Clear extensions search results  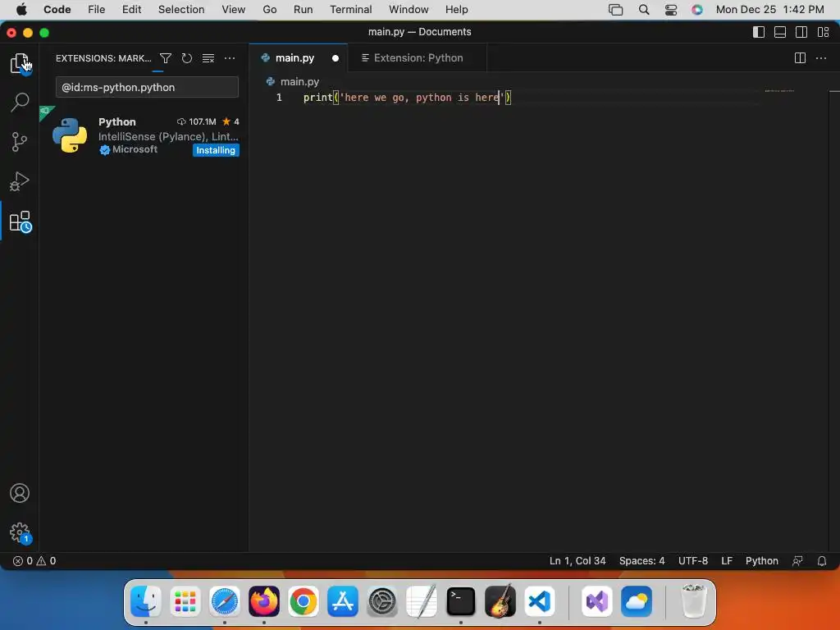click(208, 58)
